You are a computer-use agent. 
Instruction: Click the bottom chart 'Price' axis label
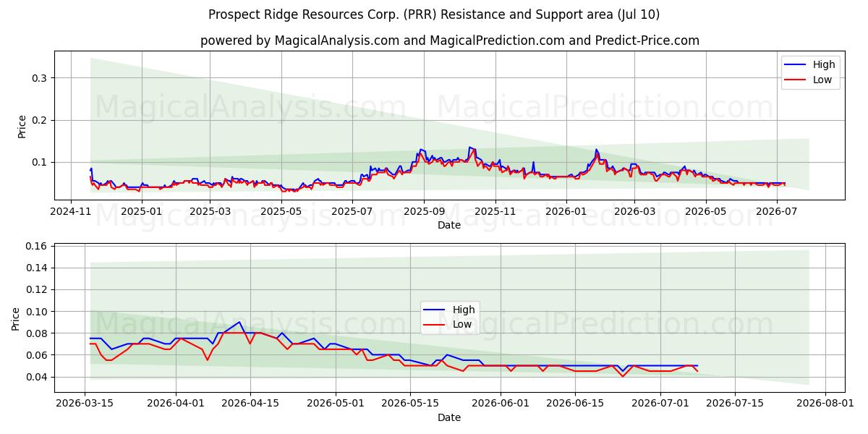click(16, 318)
